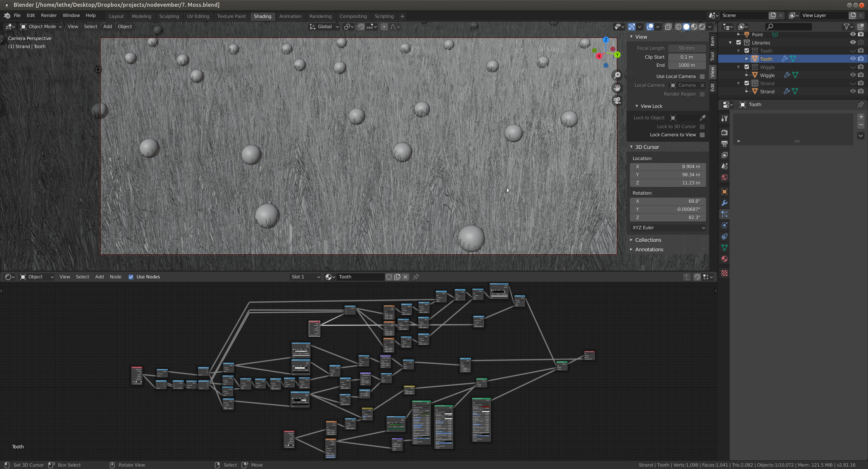
Task: Open the Output properties tab
Action: (725, 144)
